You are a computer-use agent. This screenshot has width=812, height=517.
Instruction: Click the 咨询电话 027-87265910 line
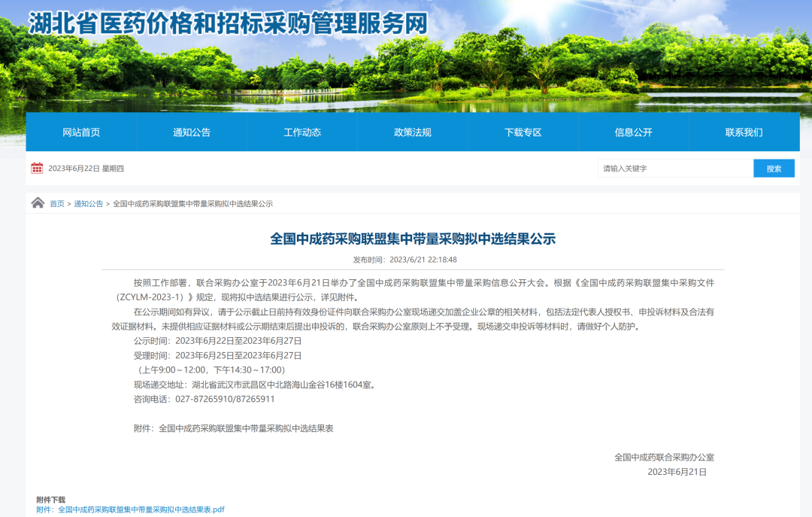click(x=204, y=400)
